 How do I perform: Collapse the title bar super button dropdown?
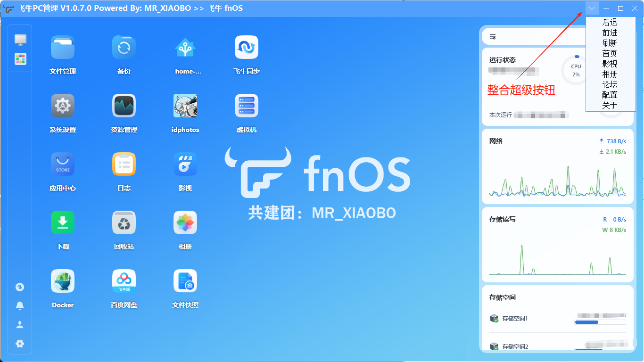(x=592, y=8)
